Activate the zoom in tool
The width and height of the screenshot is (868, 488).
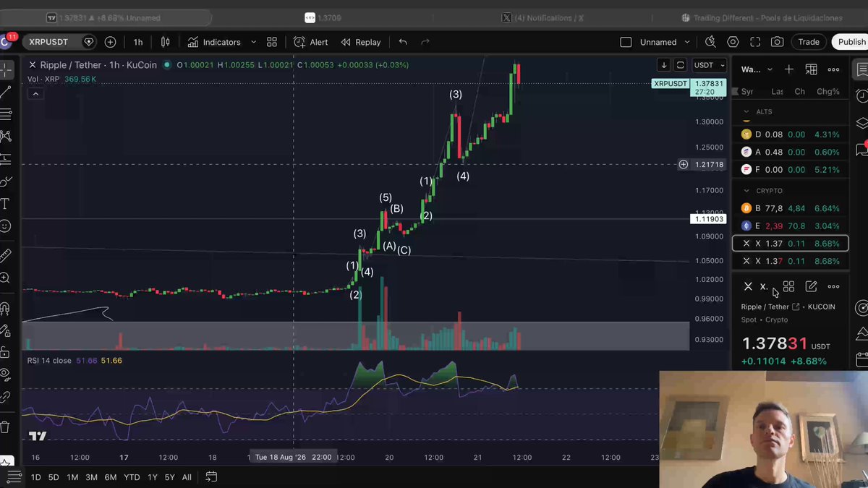[5, 278]
